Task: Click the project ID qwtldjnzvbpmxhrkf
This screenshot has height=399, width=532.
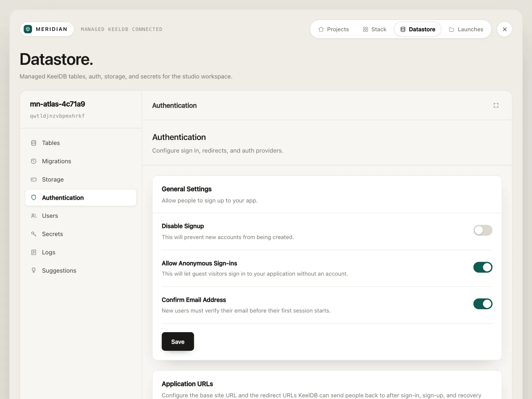Action: (58, 116)
